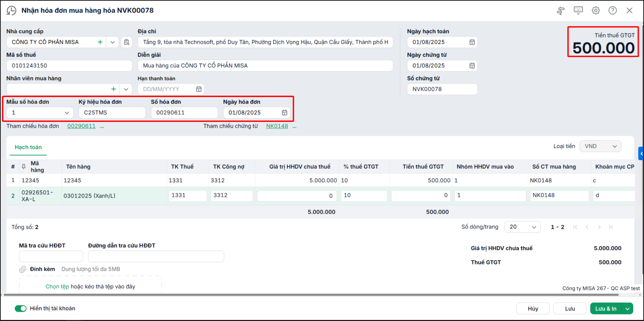The image size is (644, 321).
Task: Open the Mẫu số hóa đơn dropdown
Action: click(x=40, y=113)
